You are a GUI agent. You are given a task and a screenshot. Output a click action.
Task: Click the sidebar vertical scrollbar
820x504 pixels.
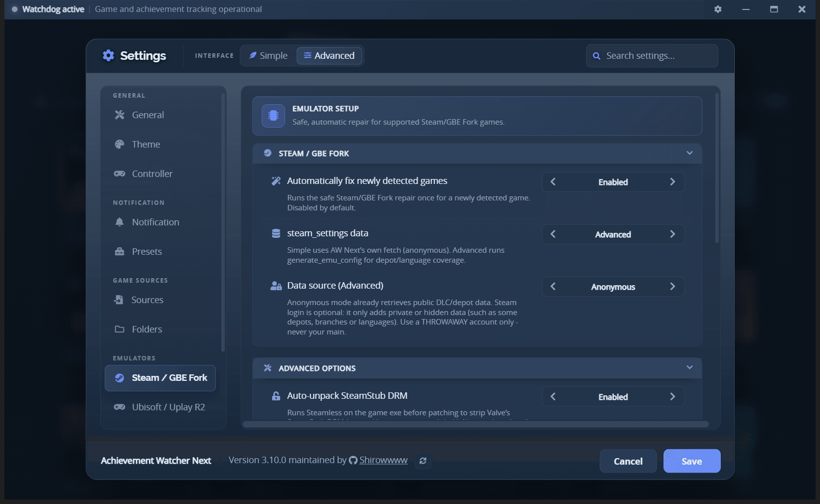pyautogui.click(x=223, y=222)
